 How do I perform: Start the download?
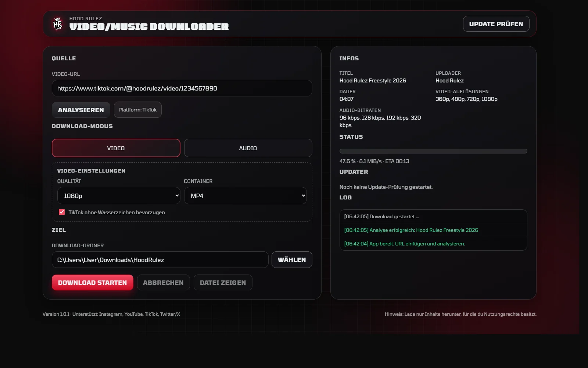tap(92, 282)
